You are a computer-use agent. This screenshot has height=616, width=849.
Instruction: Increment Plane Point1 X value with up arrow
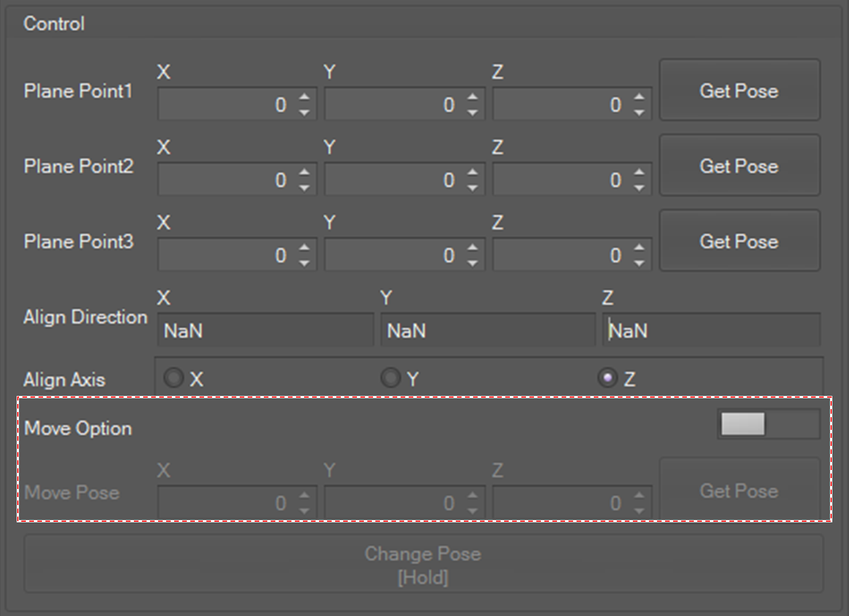coord(305,97)
